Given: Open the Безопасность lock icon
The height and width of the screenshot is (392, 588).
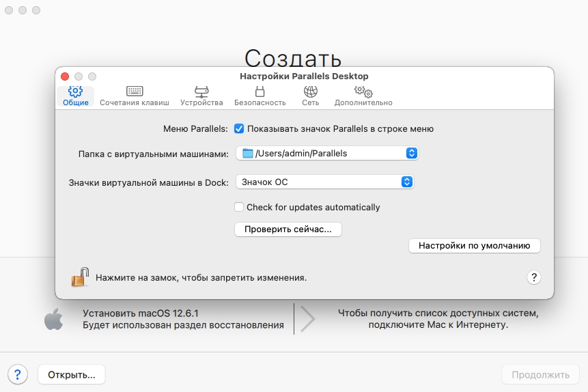Looking at the screenshot, I should coord(260,92).
